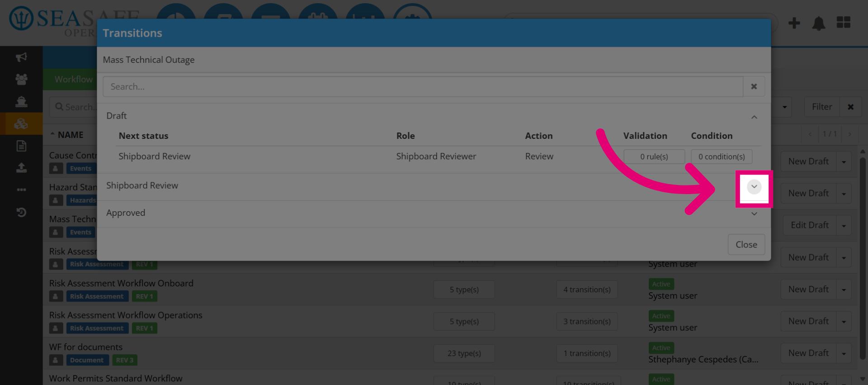Open dropdown beside Workflow Onboard New Draft

click(844, 290)
